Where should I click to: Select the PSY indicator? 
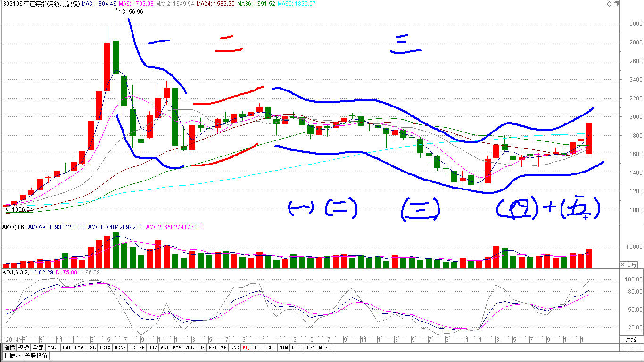[x=311, y=347]
